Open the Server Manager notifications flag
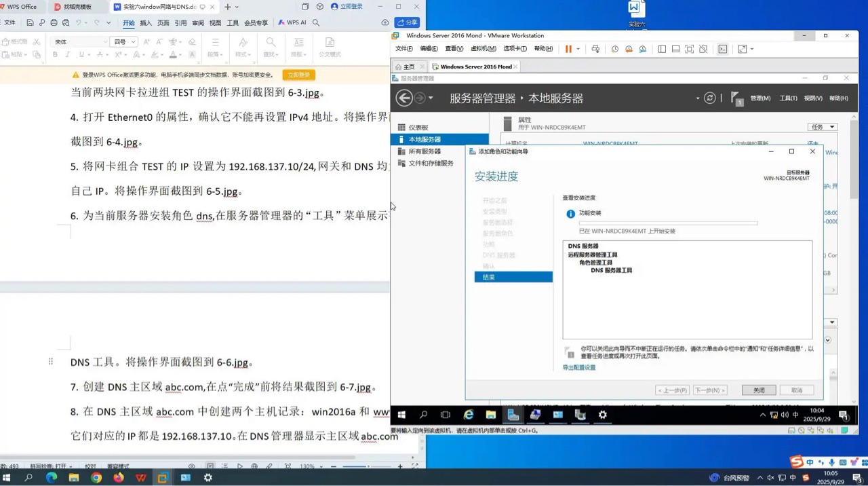 pos(737,98)
